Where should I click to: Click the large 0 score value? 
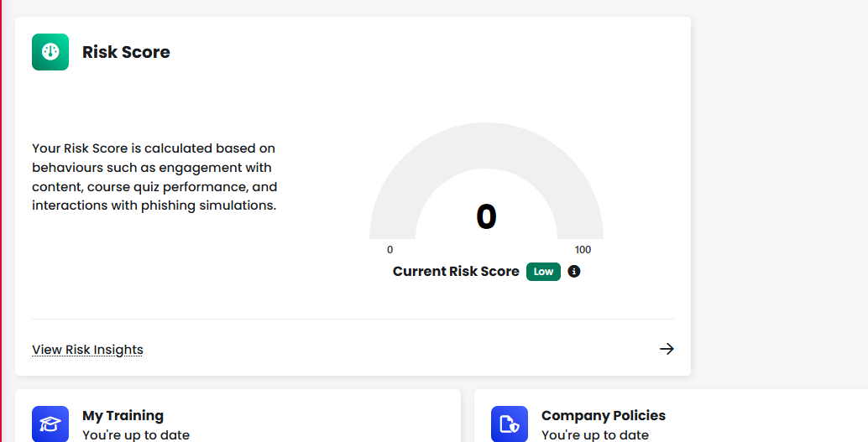tap(486, 216)
